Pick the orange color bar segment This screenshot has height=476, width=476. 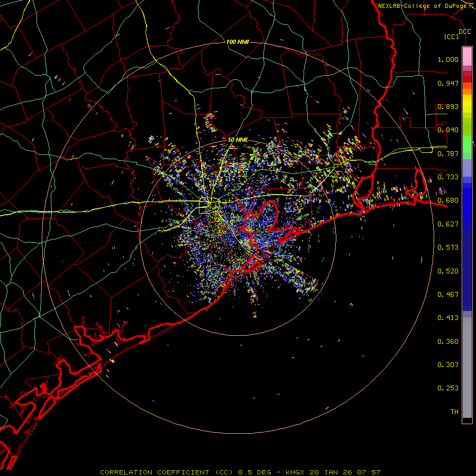(467, 91)
